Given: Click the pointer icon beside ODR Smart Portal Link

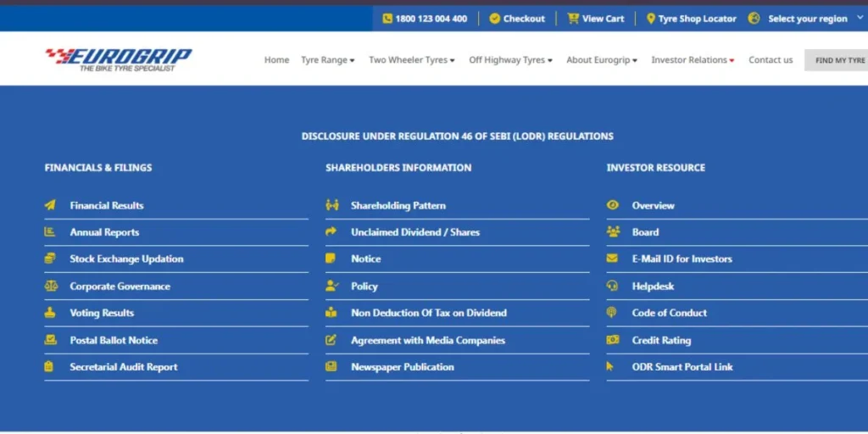Looking at the screenshot, I should (610, 366).
